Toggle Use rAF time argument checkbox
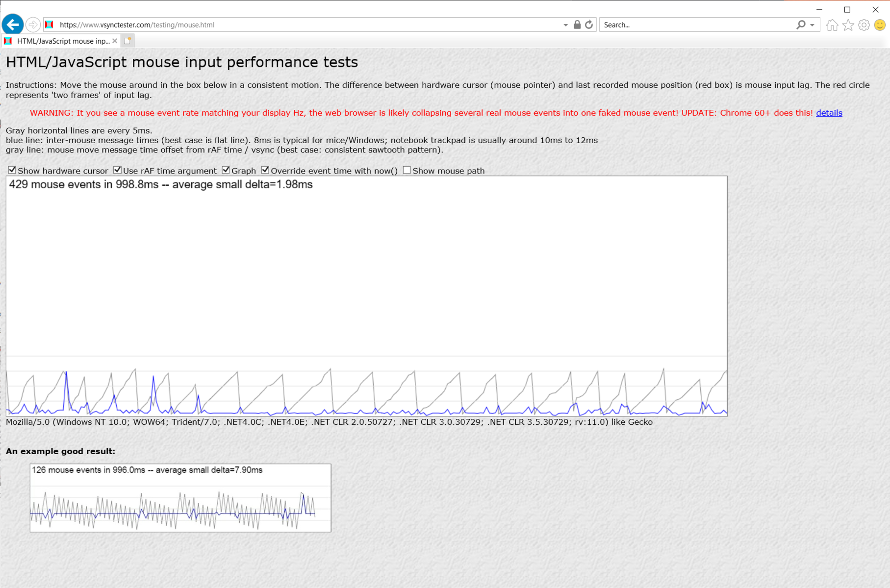Viewport: 890px width, 588px height. point(118,170)
